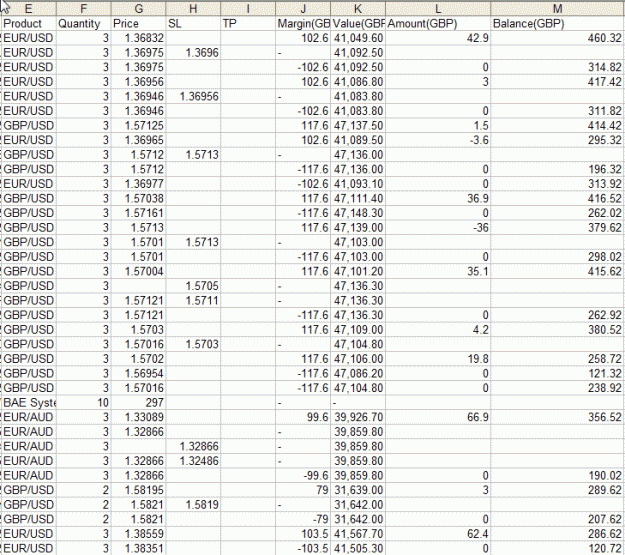The width and height of the screenshot is (625, 555).
Task: Select price cell 297
Action: tap(138, 403)
